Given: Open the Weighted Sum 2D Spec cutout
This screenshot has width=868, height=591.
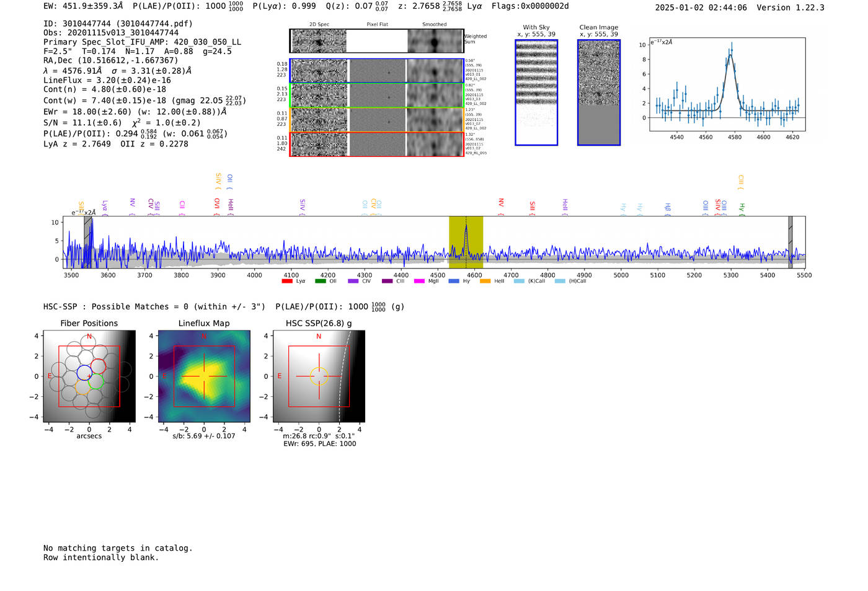Looking at the screenshot, I should coord(319,41).
